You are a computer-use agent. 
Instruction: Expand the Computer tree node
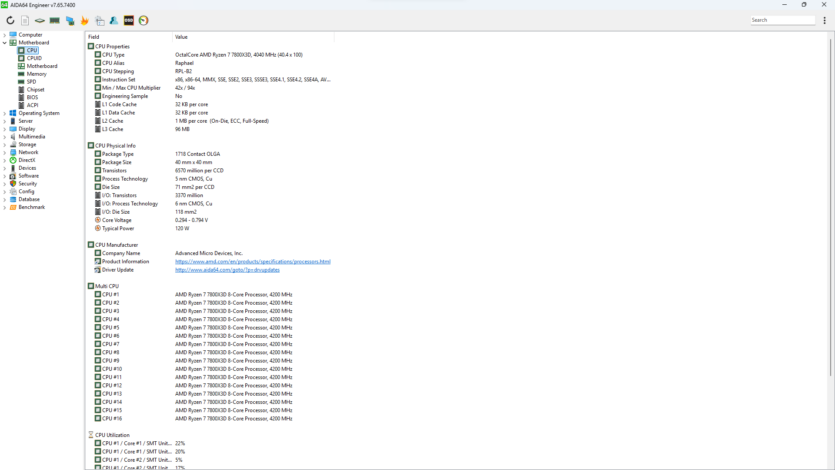[5, 35]
